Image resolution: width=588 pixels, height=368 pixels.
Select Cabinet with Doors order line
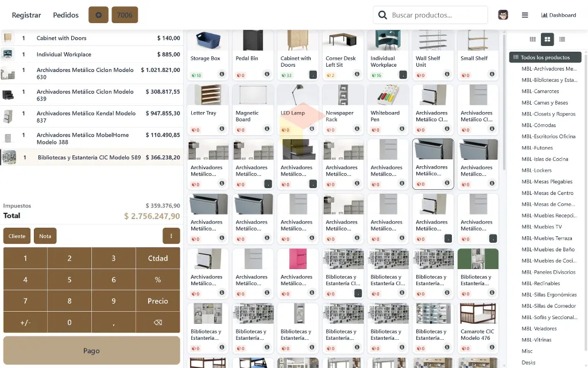tap(91, 38)
